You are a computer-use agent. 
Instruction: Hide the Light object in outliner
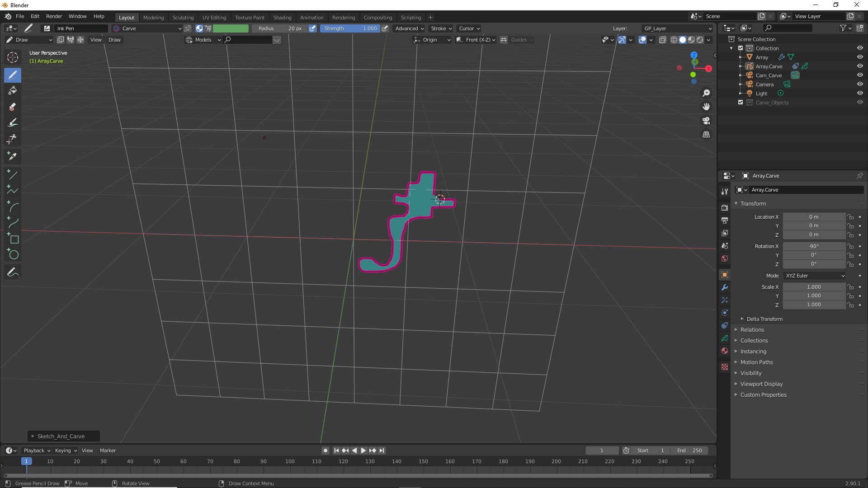[860, 93]
